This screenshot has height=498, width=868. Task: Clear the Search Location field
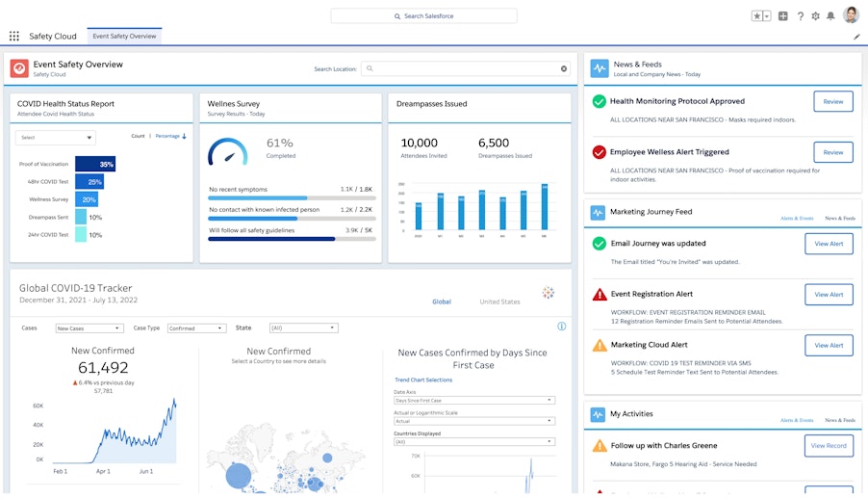[x=564, y=68]
